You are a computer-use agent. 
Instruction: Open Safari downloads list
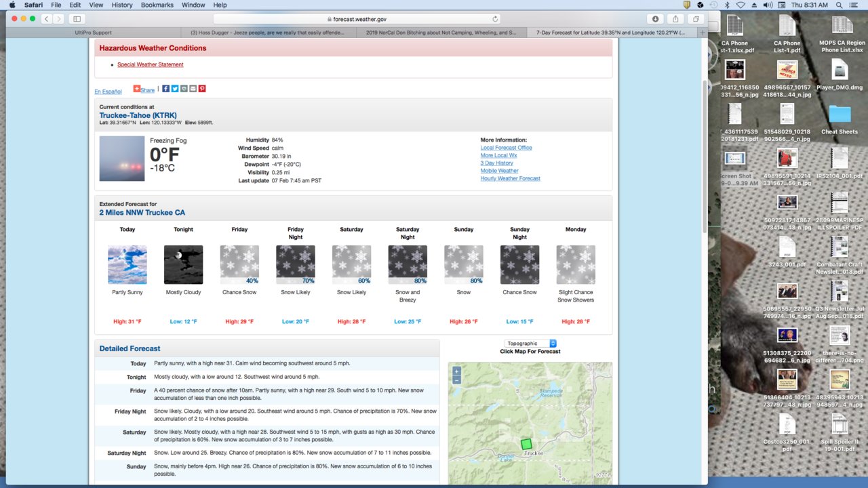point(656,19)
